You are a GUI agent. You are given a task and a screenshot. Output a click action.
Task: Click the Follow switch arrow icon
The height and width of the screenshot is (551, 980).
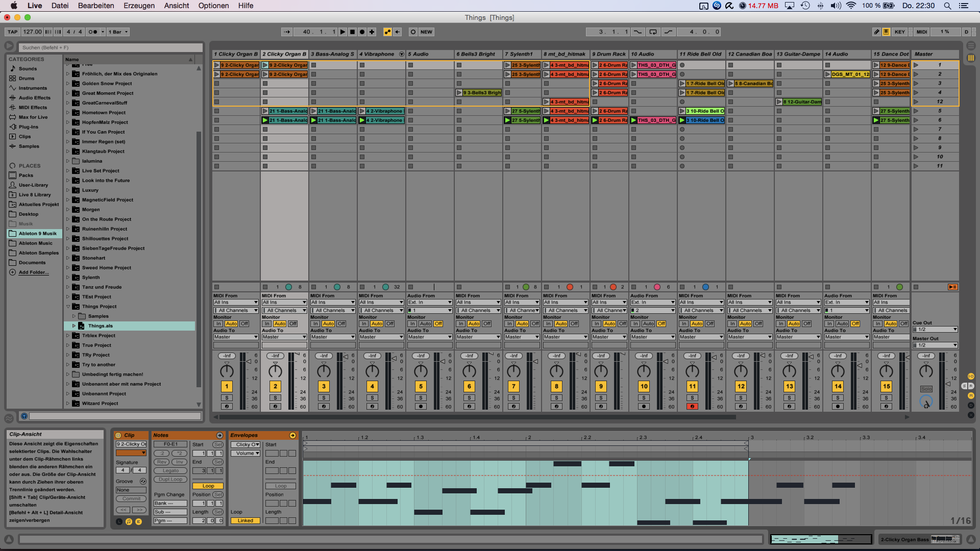coord(287,32)
